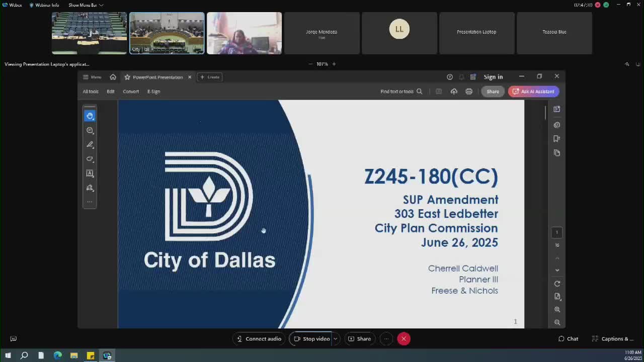Select Presentation Laptop participant tile
Screen dimensions: 644x362
pos(476,33)
